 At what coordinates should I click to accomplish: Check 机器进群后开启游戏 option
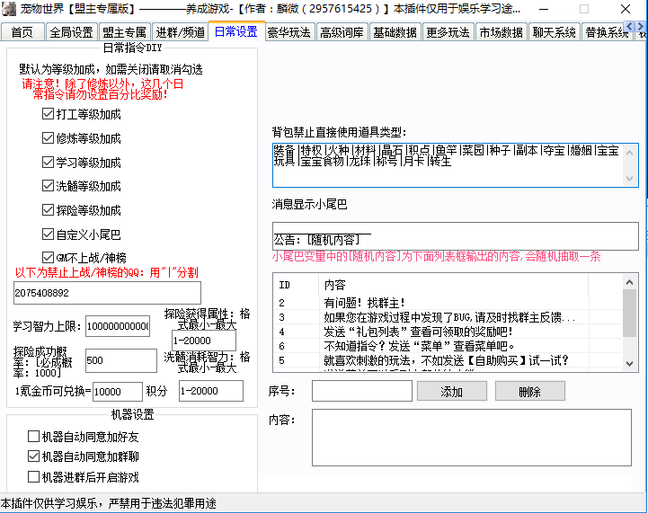pyautogui.click(x=32, y=477)
